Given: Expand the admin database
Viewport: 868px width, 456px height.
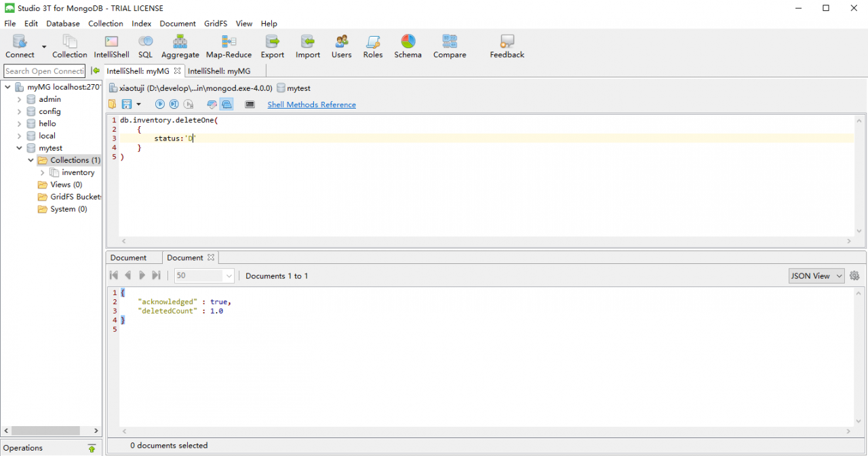Looking at the screenshot, I should click(19, 99).
